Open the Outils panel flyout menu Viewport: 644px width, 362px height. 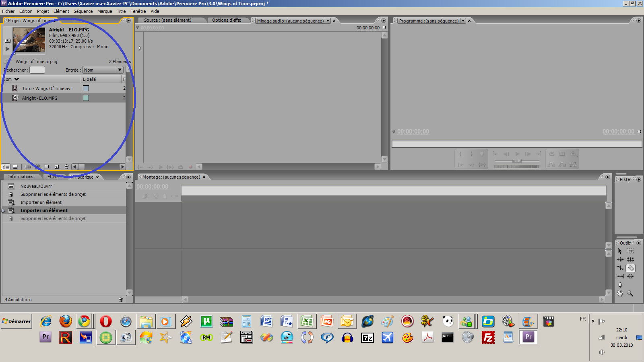[638, 243]
